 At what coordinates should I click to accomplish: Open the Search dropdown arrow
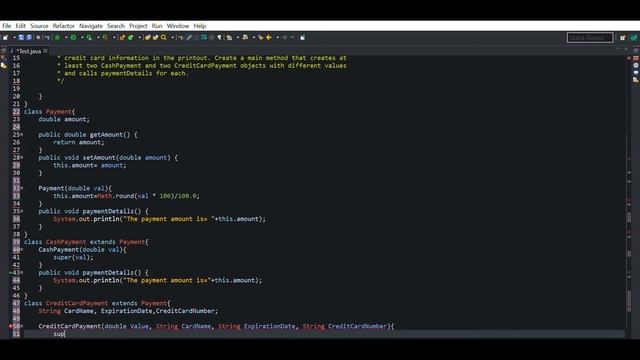click(172, 38)
